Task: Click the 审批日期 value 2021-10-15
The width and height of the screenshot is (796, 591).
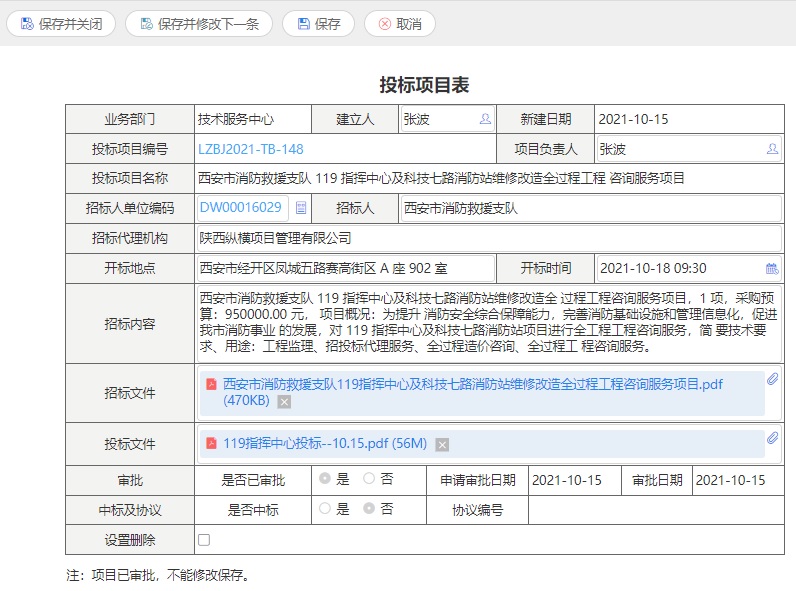Action: (730, 480)
